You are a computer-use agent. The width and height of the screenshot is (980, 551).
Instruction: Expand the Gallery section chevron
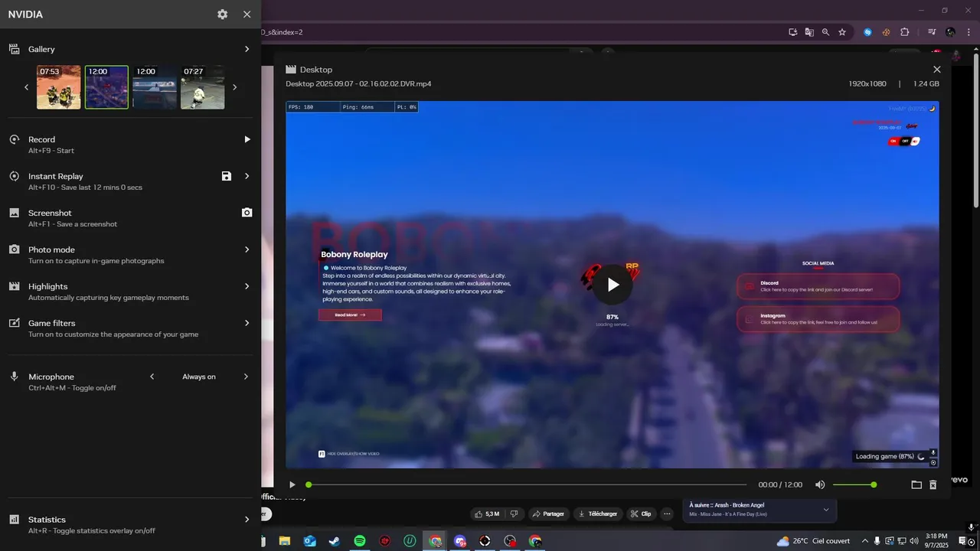(247, 49)
